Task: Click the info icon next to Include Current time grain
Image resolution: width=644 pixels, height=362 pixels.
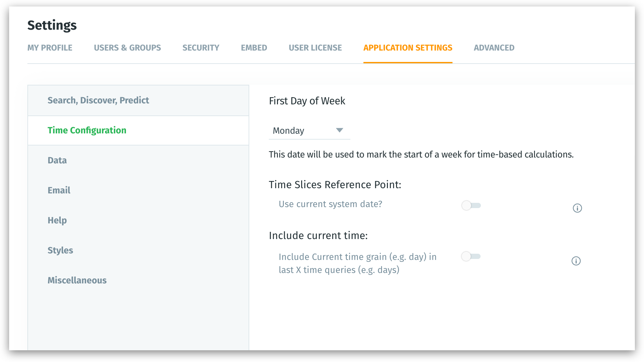Action: [x=576, y=261]
